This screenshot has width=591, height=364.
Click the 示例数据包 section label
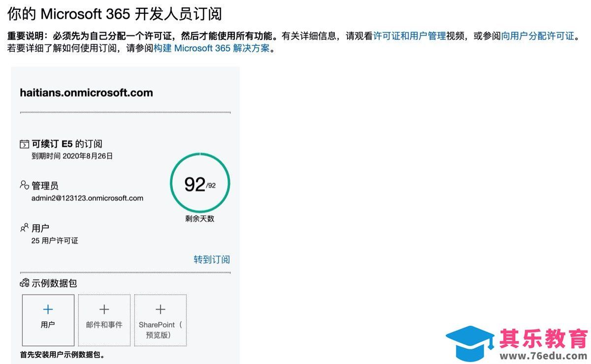(x=54, y=283)
